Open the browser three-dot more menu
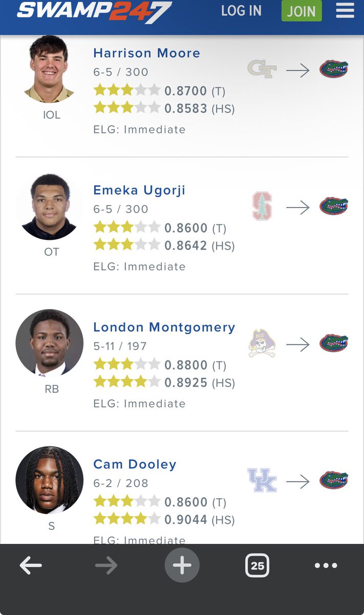 (326, 566)
